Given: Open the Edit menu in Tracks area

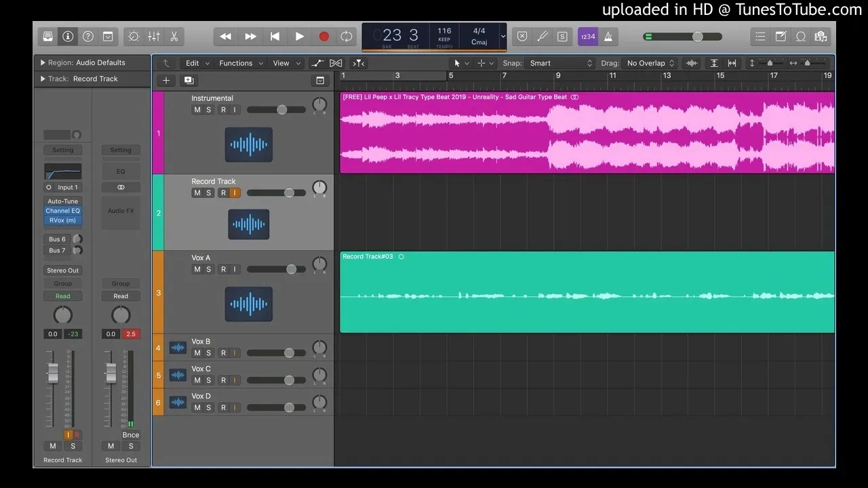Looking at the screenshot, I should (196, 63).
